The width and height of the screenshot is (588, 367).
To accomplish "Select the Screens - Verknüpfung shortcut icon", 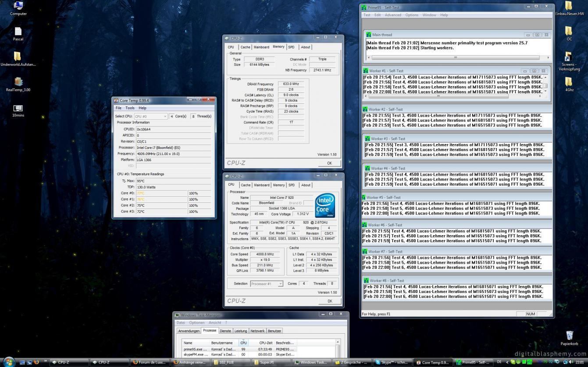I will (569, 61).
